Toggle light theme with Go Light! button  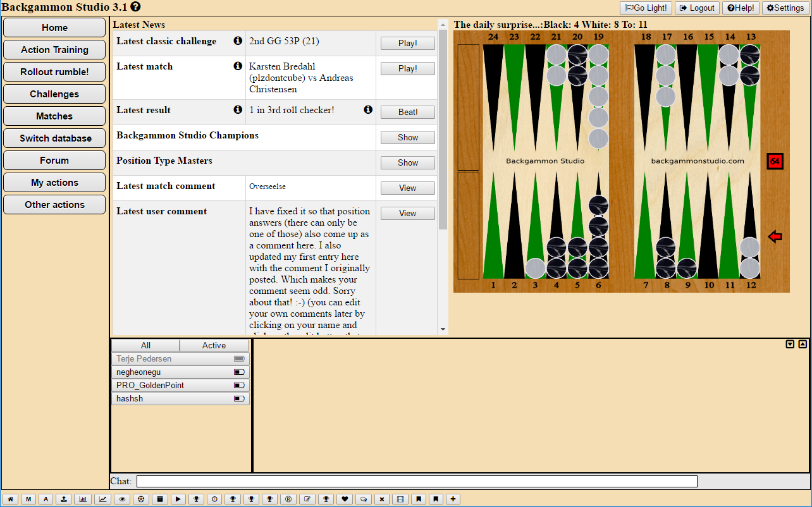(x=646, y=8)
